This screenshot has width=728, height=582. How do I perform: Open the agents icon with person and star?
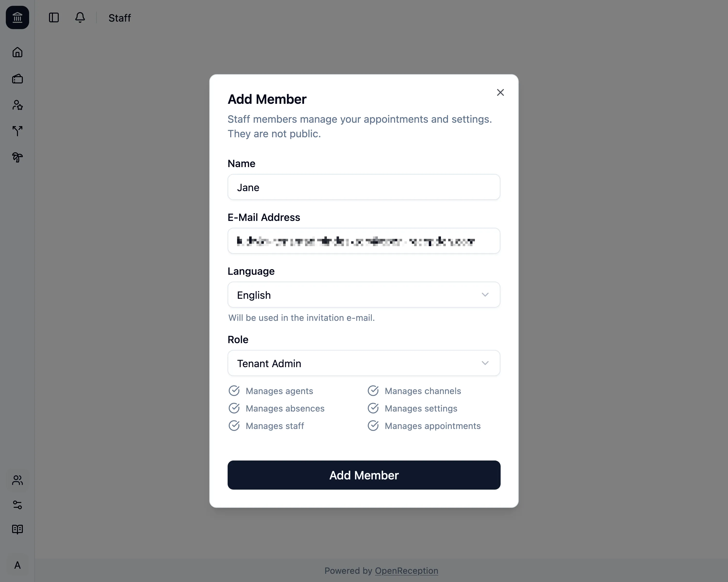17,105
